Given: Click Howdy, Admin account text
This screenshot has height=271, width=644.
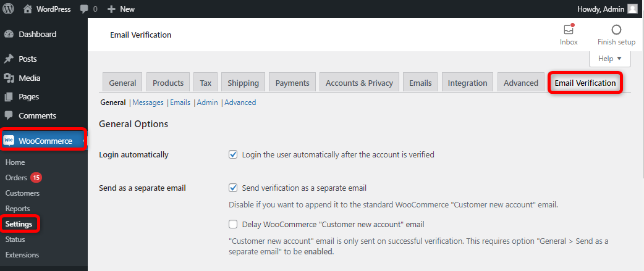Looking at the screenshot, I should tap(601, 9).
